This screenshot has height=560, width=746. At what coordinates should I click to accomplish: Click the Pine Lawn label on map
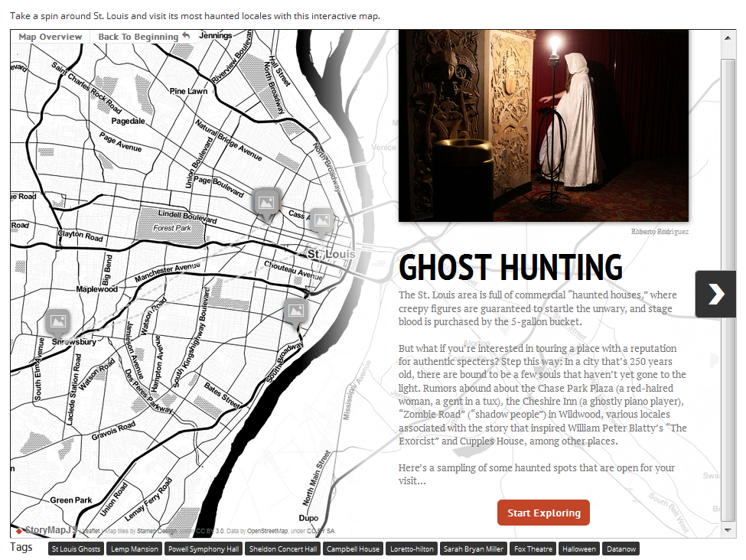(x=188, y=91)
